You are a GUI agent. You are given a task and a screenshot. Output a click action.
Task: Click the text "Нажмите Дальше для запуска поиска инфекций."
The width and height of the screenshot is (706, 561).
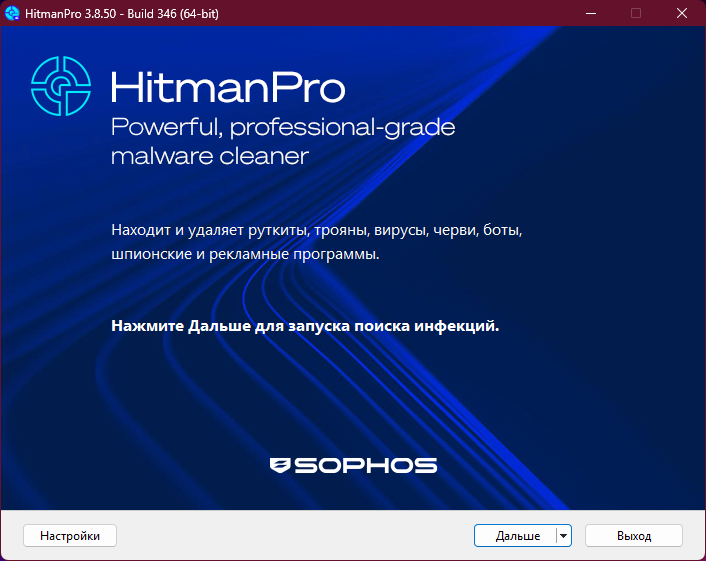click(305, 326)
